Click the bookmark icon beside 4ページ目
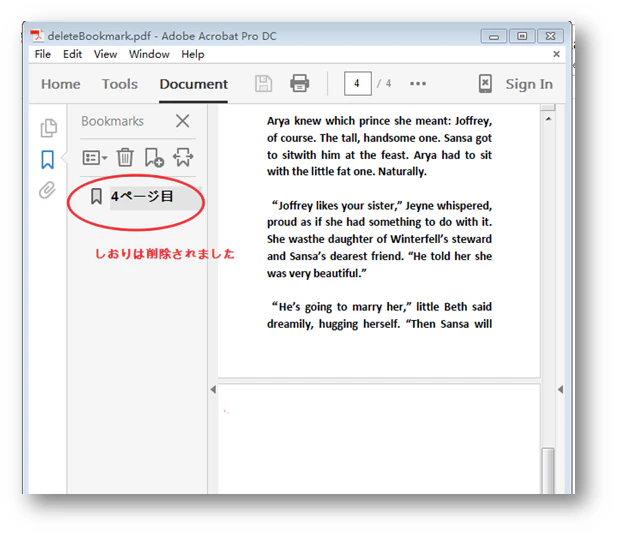This screenshot has width=617, height=536. tap(96, 196)
